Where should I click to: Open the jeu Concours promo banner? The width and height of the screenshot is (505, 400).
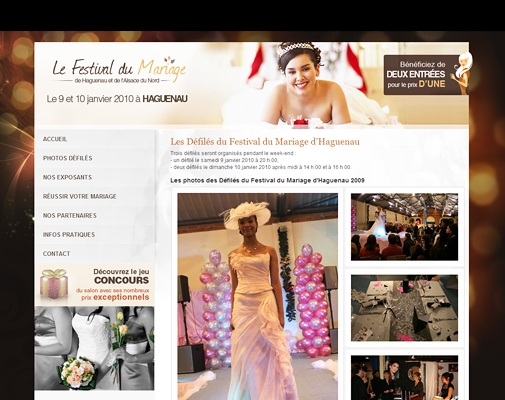coord(94,284)
